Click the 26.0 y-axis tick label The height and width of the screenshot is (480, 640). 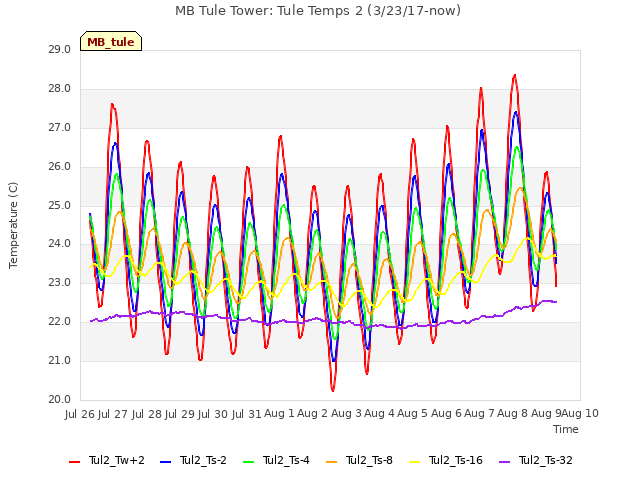pos(59,167)
